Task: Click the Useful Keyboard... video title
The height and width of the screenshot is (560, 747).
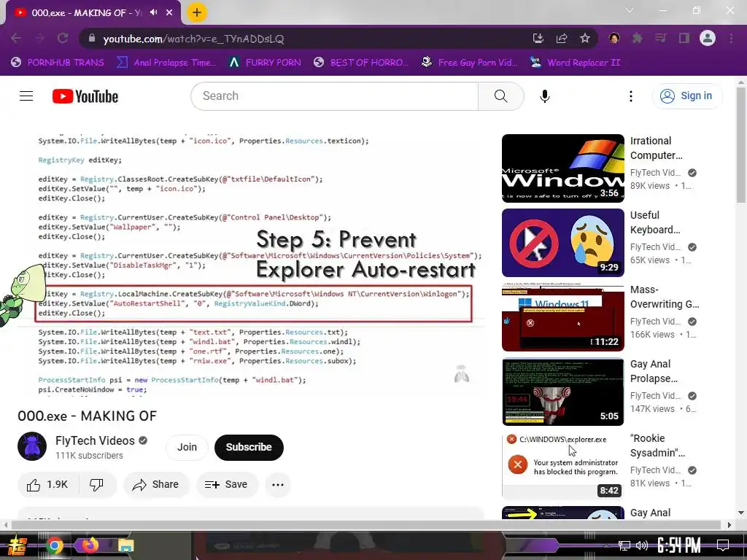Action: point(655,222)
